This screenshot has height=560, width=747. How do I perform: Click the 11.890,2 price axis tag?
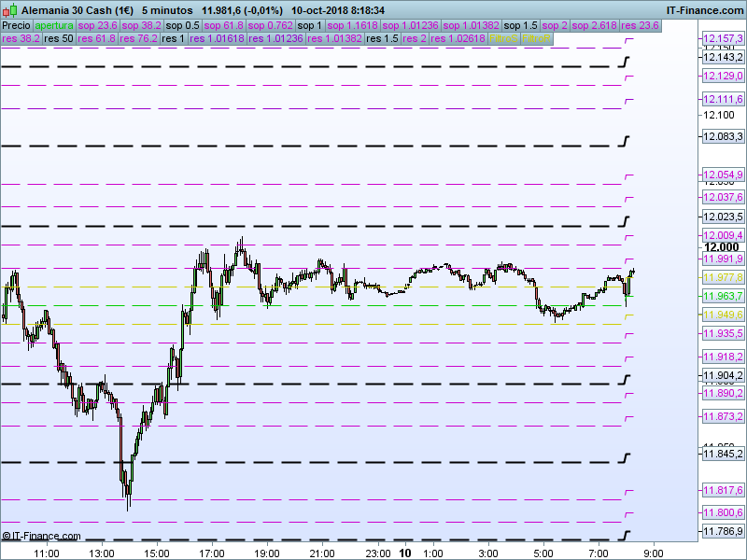coord(723,393)
